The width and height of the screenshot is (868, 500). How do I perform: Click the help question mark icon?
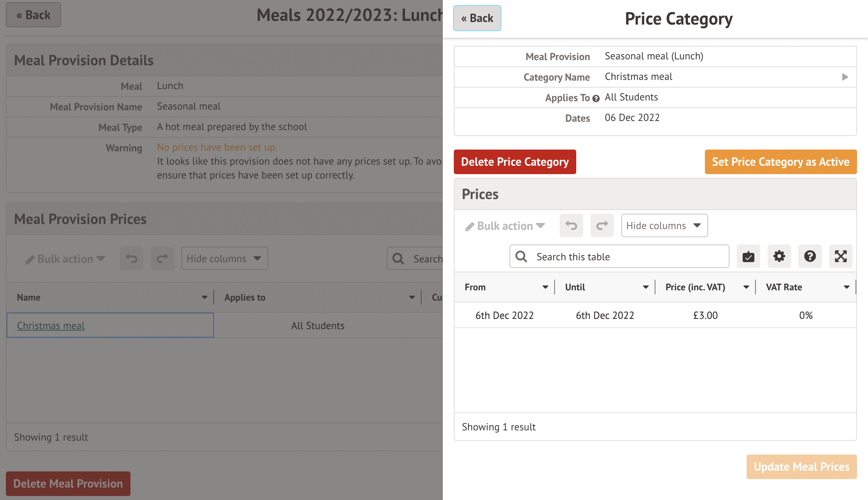(x=810, y=256)
